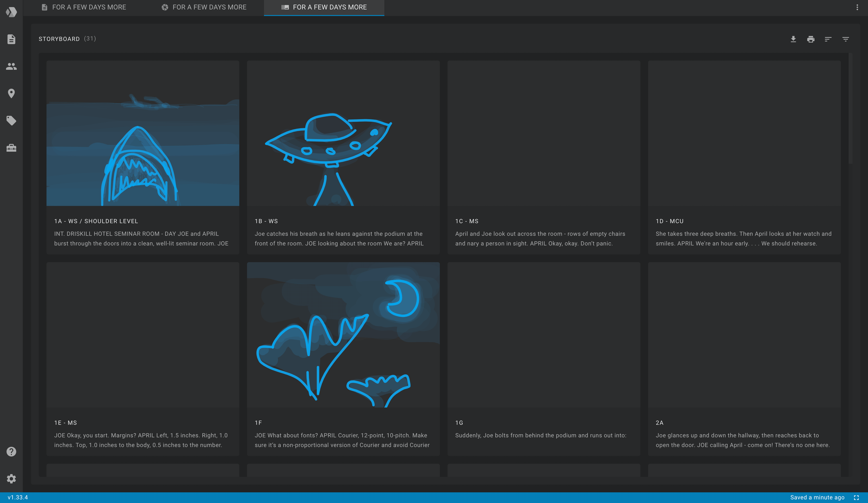Switch to the second shot list tab
This screenshot has height=503, width=868.
pos(204,7)
